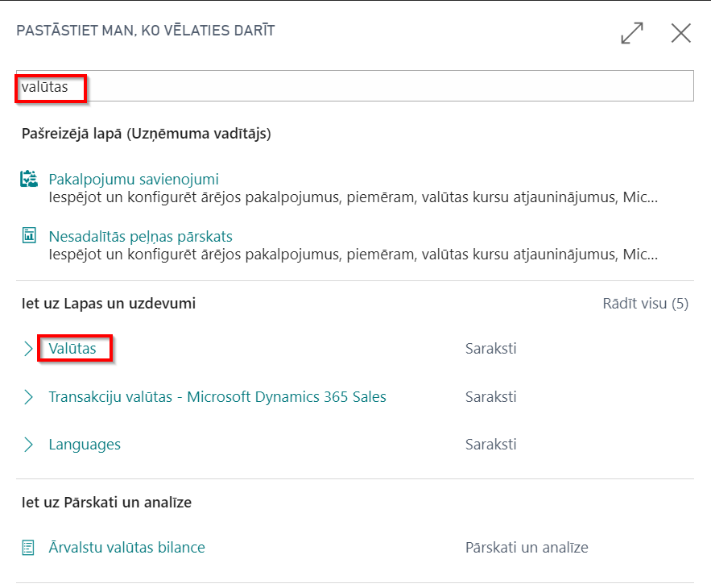711x588 pixels.
Task: Expand the search dialog to full size
Action: pyautogui.click(x=631, y=33)
